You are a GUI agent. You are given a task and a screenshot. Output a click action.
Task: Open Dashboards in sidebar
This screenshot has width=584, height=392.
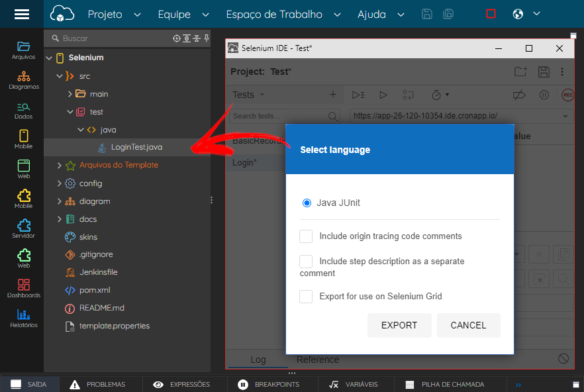pos(23,289)
